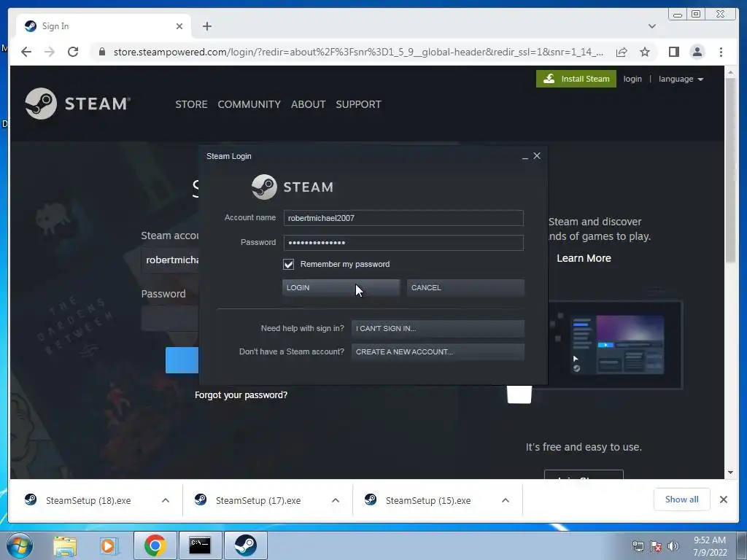747x560 pixels.
Task: Open the SUPPORT page
Action: [358, 104]
